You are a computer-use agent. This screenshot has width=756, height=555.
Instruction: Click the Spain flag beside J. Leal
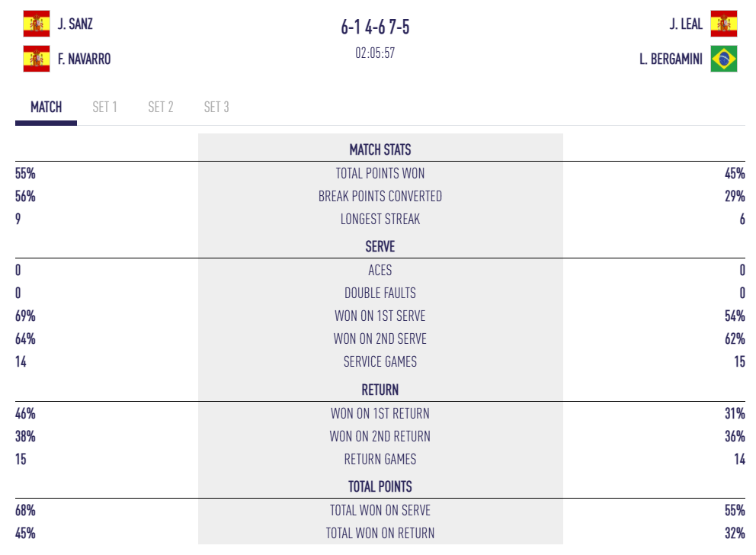723,24
